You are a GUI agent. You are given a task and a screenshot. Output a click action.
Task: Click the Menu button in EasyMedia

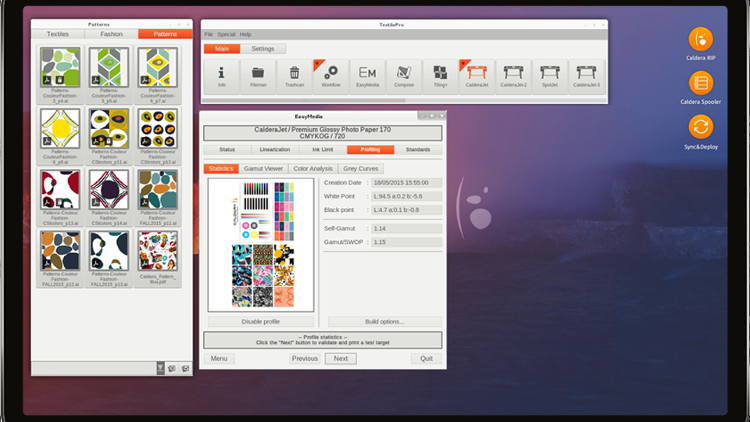pyautogui.click(x=219, y=358)
